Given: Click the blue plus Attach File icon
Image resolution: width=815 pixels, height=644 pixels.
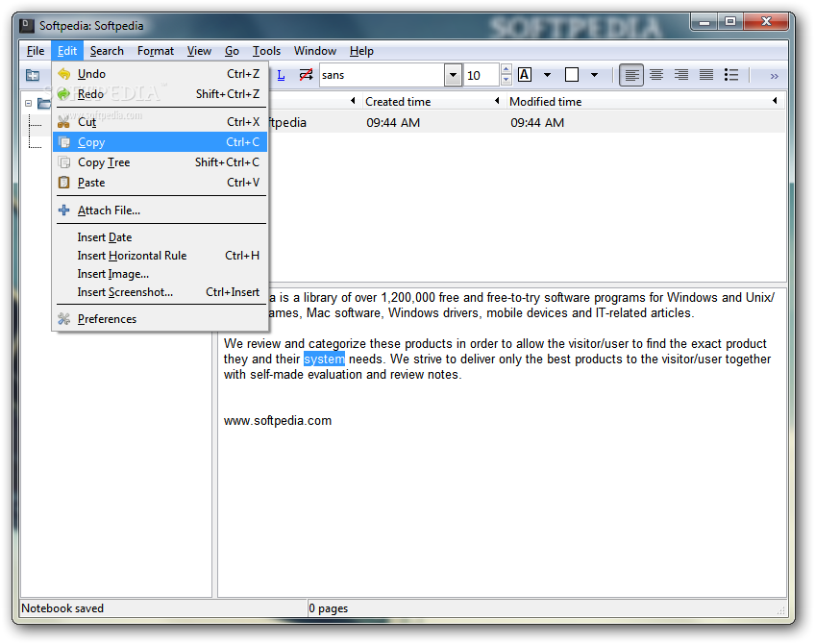Looking at the screenshot, I should point(64,211).
